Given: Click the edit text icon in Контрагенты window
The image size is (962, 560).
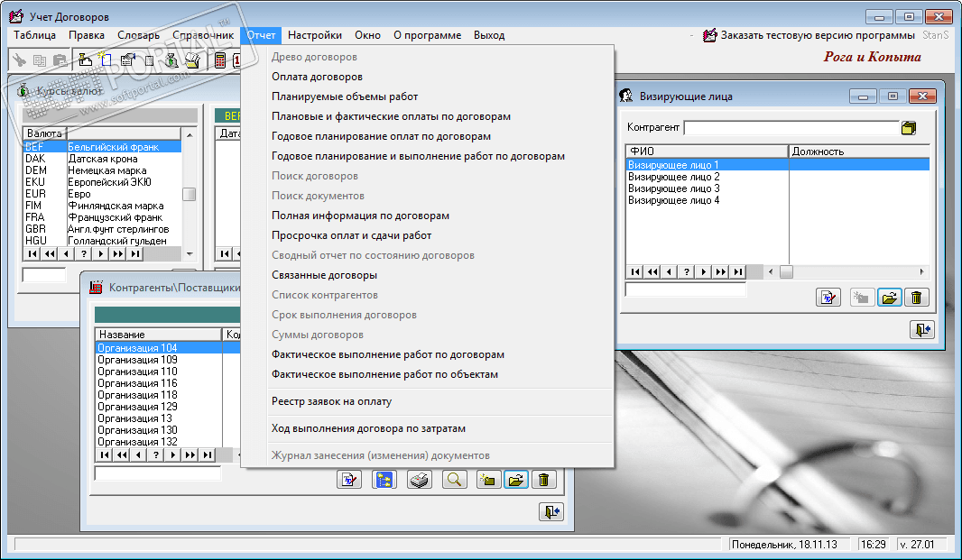Looking at the screenshot, I should pyautogui.click(x=349, y=479).
